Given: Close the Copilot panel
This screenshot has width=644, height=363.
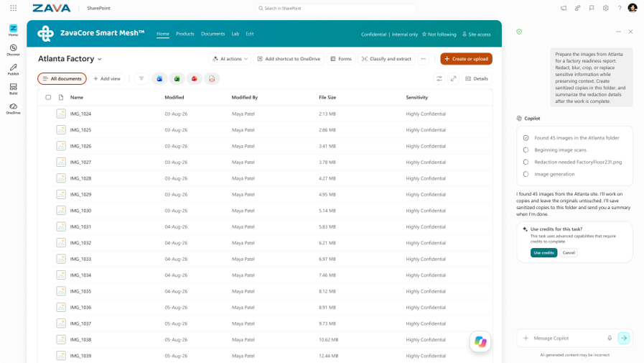Looking at the screenshot, I should point(630,32).
